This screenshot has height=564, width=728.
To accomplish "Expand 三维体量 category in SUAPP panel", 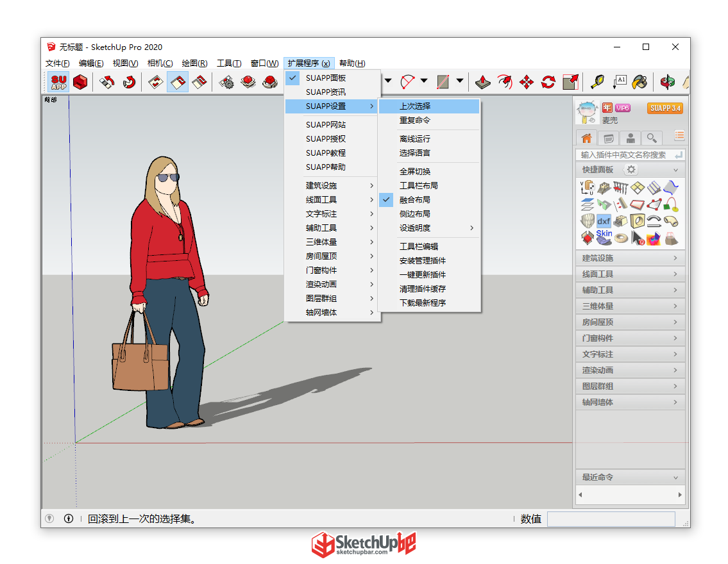I will coord(630,306).
